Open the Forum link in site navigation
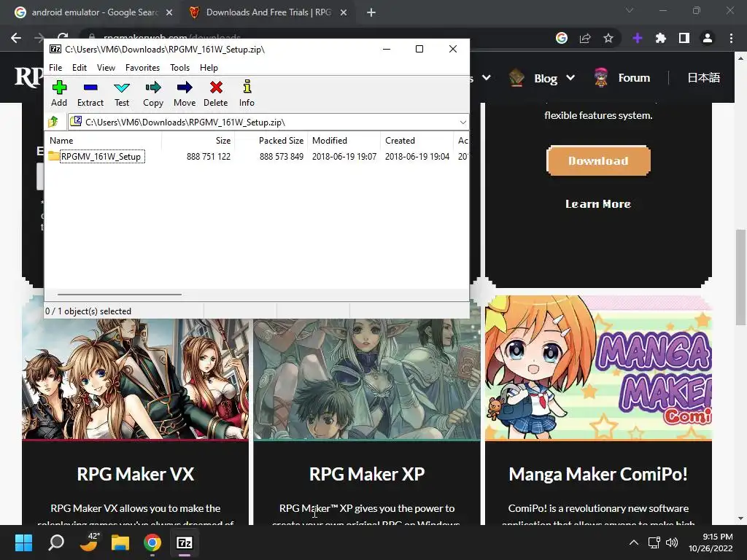Screen dimensions: 747x560 coord(634,77)
